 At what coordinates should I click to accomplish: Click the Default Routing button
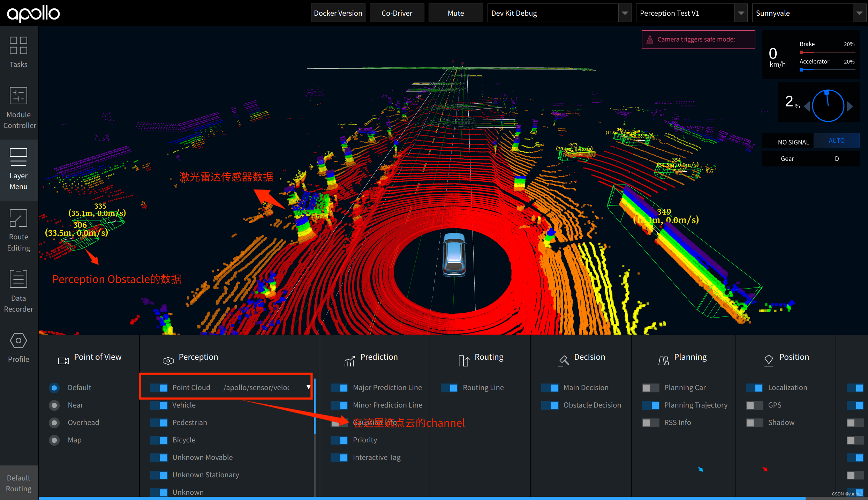(x=19, y=483)
